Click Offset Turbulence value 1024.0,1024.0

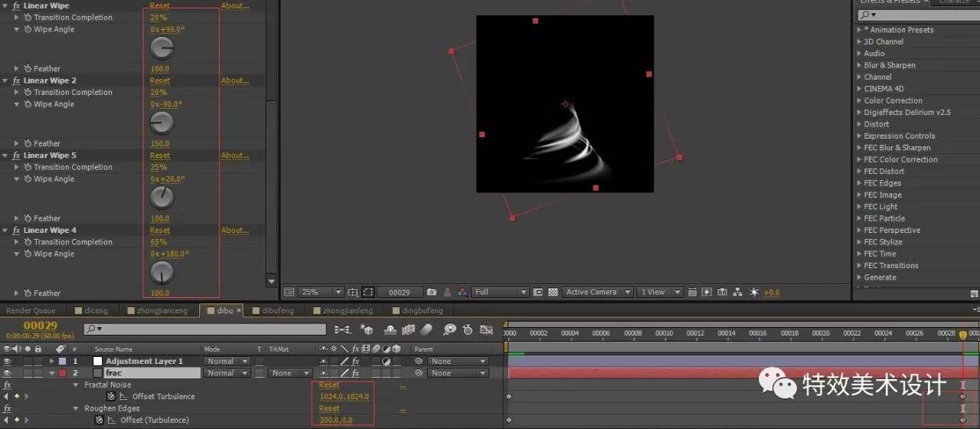(345, 397)
